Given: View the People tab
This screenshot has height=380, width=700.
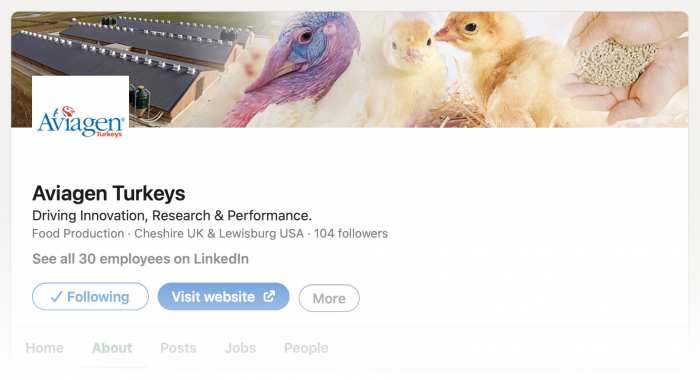Looking at the screenshot, I should pos(306,348).
